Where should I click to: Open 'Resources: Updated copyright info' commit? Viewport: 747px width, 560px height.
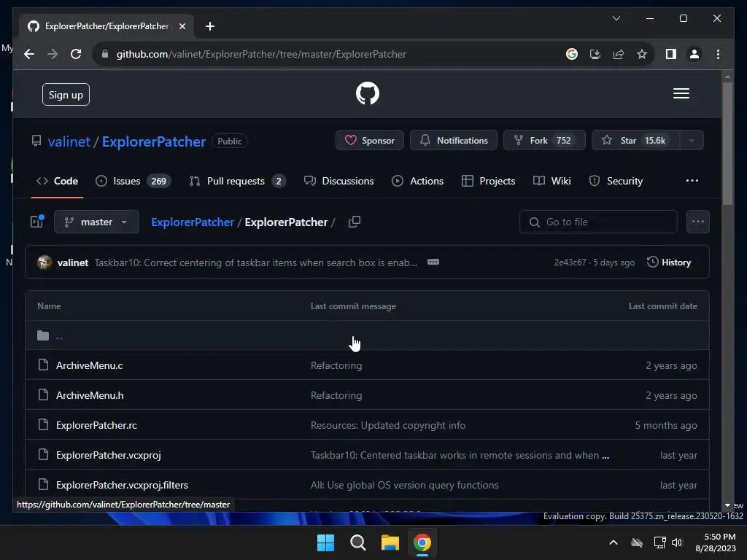pos(388,425)
